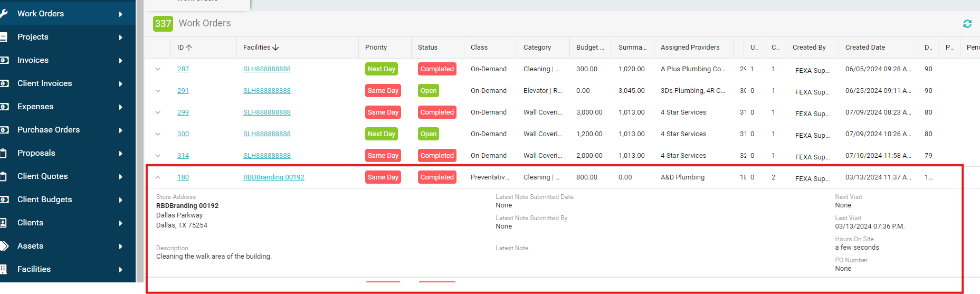The height and width of the screenshot is (294, 980).
Task: Click the contact icon next to Clients
Action: click(3, 223)
